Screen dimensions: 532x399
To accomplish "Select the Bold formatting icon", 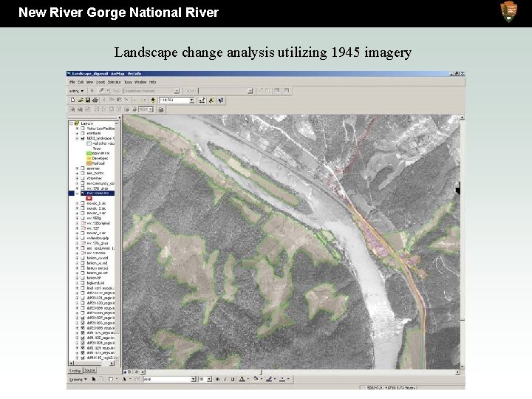I will (x=217, y=379).
